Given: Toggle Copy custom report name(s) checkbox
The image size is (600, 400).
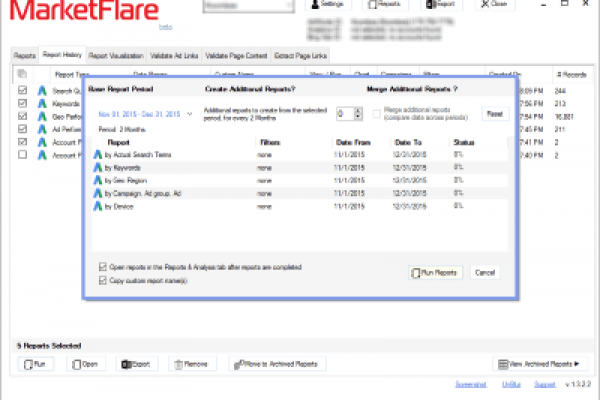Looking at the screenshot, I should pos(103,280).
